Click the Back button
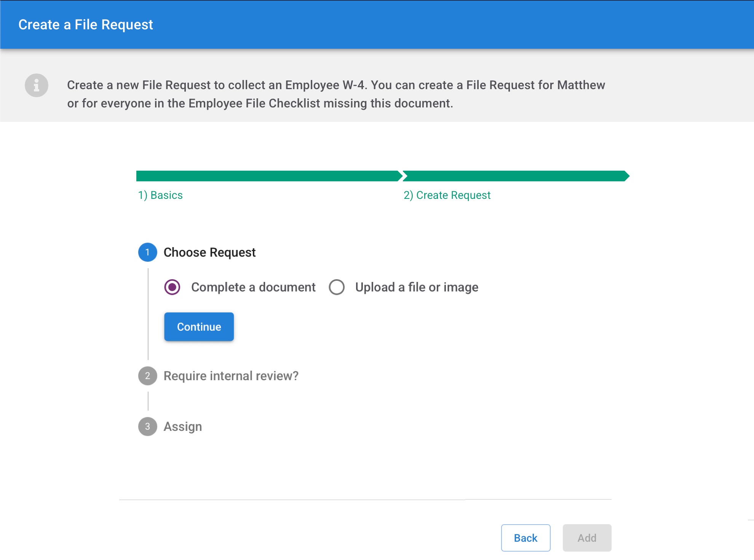 (526, 538)
